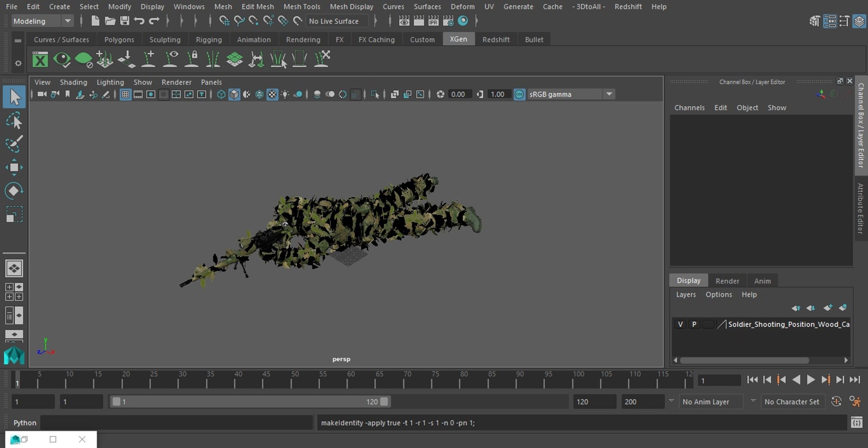Go to start of playback range

coord(752,380)
